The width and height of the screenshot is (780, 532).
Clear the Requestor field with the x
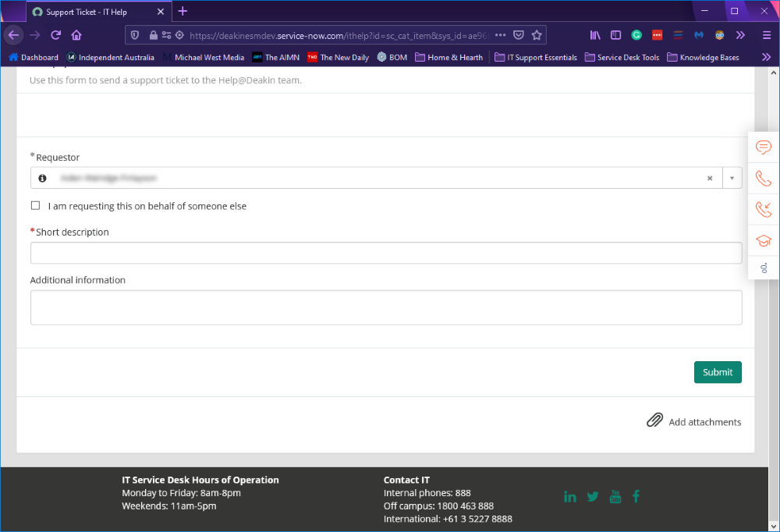[710, 178]
